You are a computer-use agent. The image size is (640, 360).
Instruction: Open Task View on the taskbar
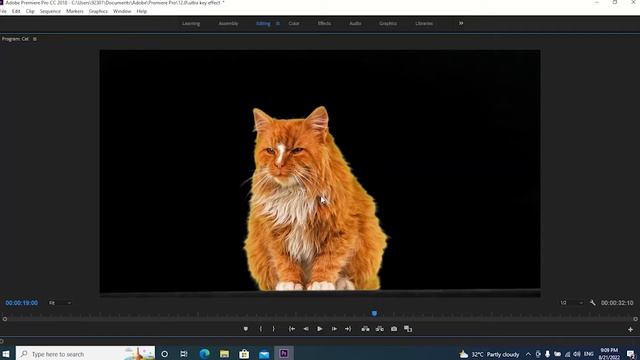(x=184, y=354)
